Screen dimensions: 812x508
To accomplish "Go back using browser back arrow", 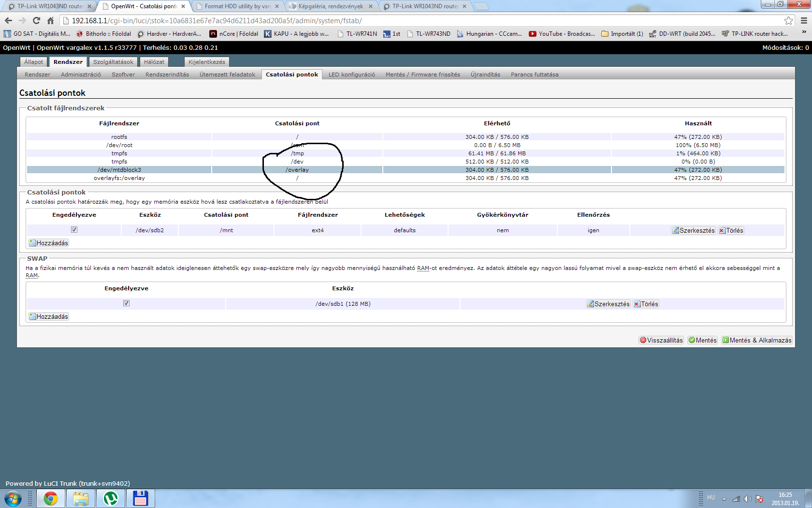I will coord(8,20).
